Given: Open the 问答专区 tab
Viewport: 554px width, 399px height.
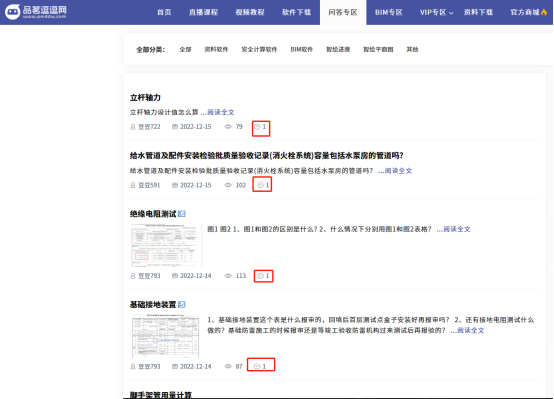Looking at the screenshot, I should coord(343,12).
